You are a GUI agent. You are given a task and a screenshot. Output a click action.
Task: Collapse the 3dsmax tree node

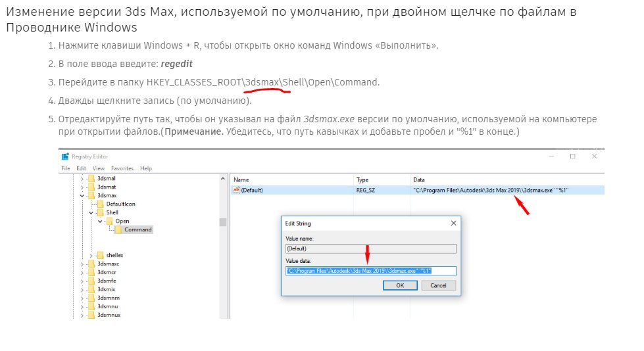[x=82, y=196]
